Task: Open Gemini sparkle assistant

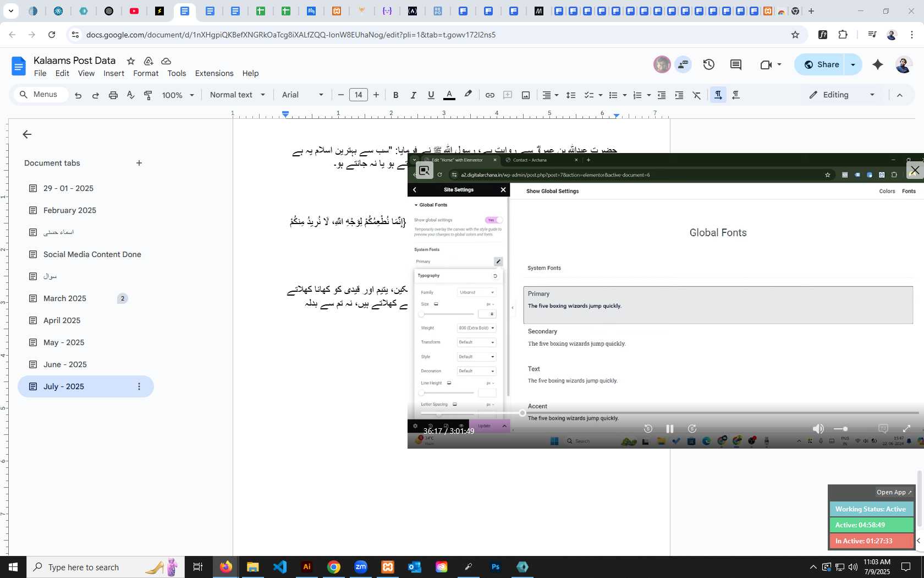Action: (878, 64)
